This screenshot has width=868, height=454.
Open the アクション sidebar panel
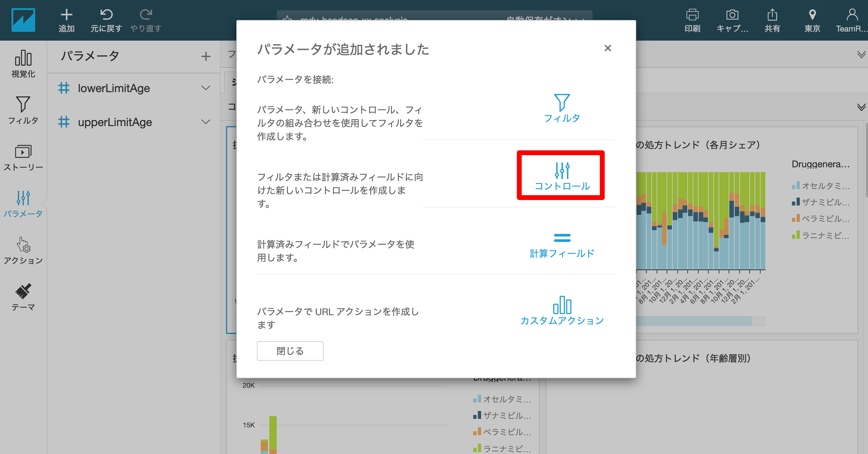click(x=23, y=251)
